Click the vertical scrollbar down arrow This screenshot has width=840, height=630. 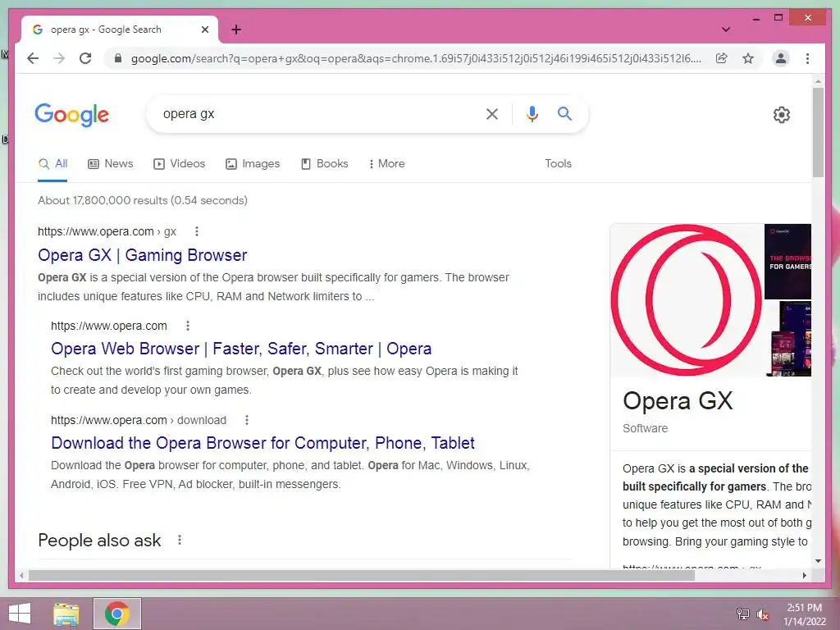pos(818,561)
